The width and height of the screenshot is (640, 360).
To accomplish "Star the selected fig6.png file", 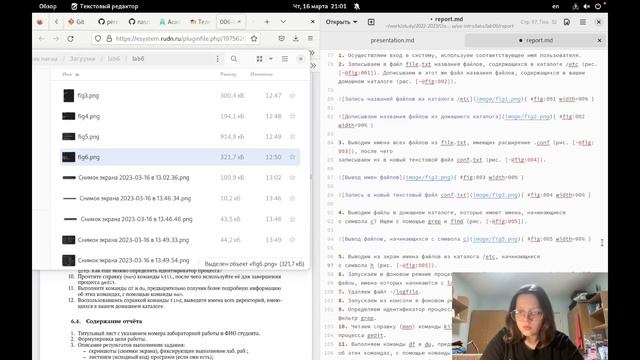I will pos(292,157).
